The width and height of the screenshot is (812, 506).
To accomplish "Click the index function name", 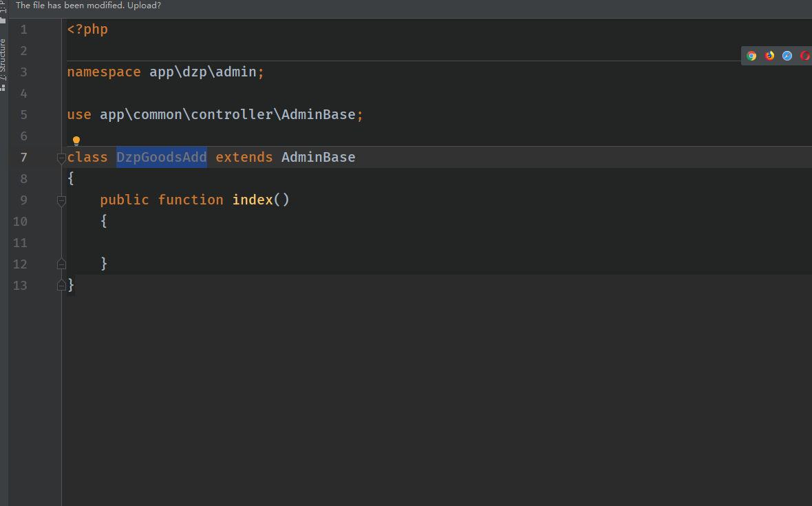I will click(253, 200).
